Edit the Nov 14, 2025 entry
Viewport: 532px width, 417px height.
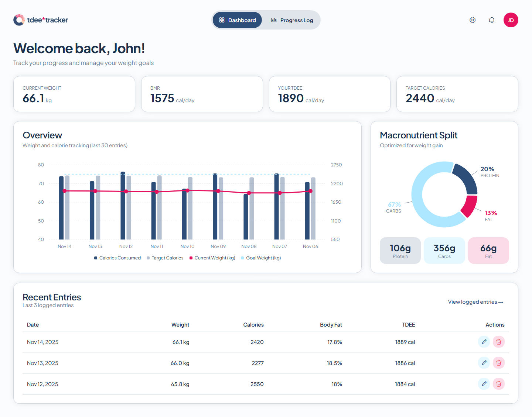click(484, 342)
